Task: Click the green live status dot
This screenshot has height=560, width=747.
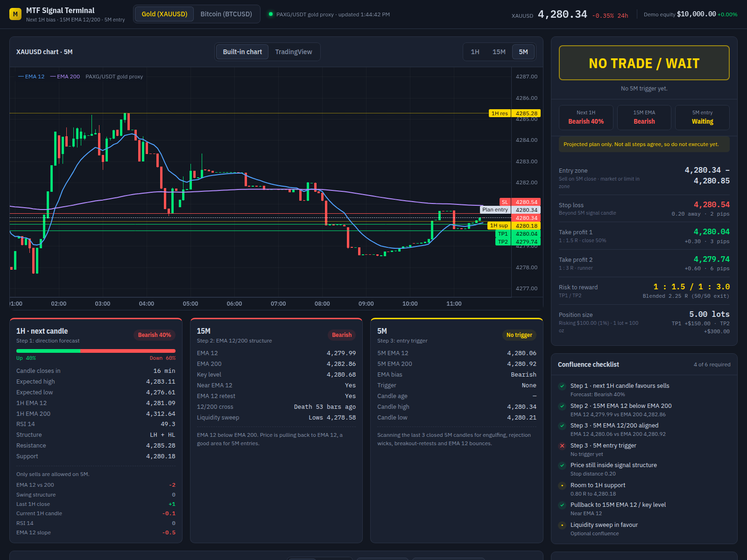Action: (x=271, y=14)
